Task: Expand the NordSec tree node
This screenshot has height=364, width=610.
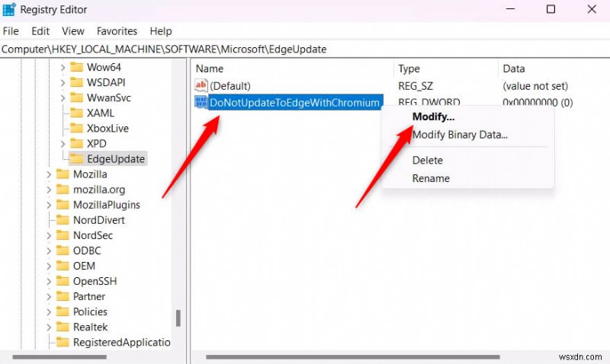Action: click(49, 235)
